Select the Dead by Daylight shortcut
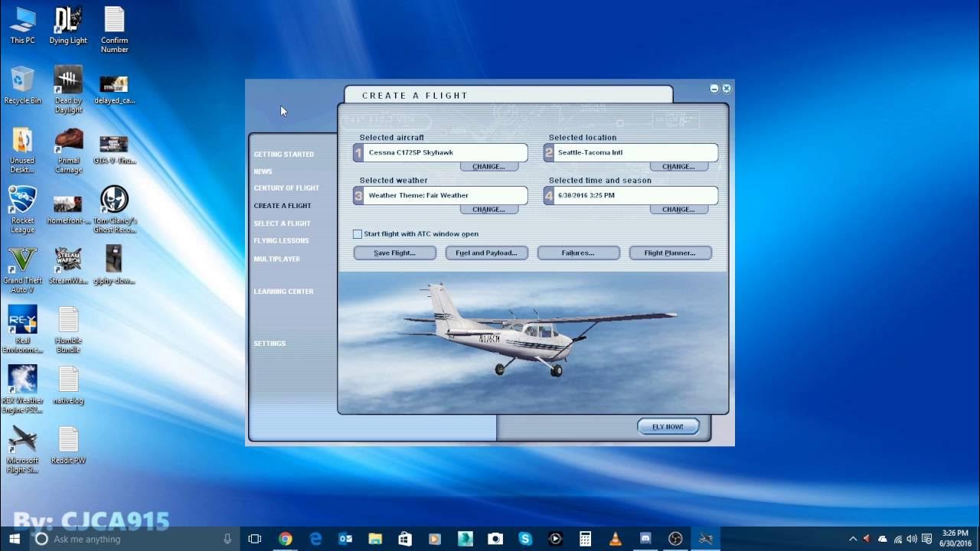Screen dimensions: 980x551 [x=68, y=90]
